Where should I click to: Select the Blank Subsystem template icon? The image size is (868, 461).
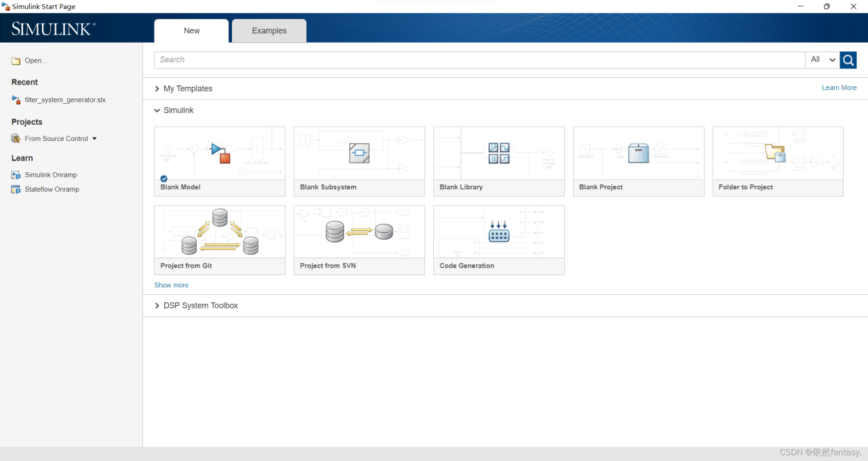(359, 153)
